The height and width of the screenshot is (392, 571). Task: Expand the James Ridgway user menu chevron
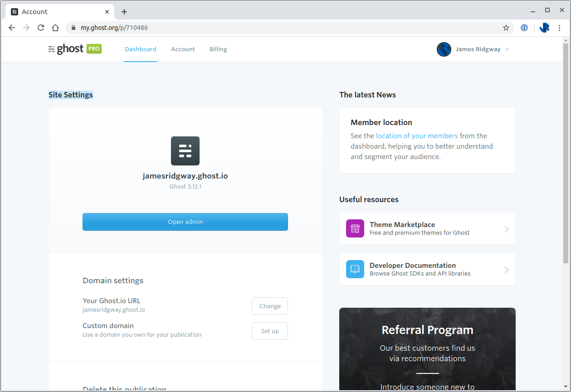tap(507, 49)
